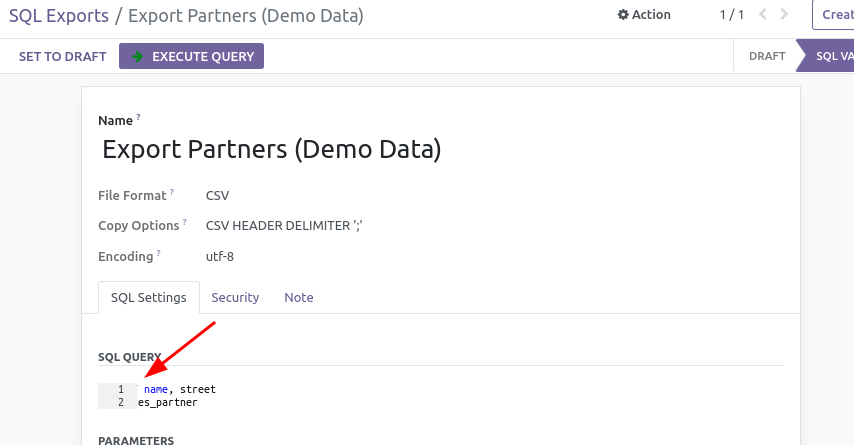Click the Create button

tap(833, 15)
